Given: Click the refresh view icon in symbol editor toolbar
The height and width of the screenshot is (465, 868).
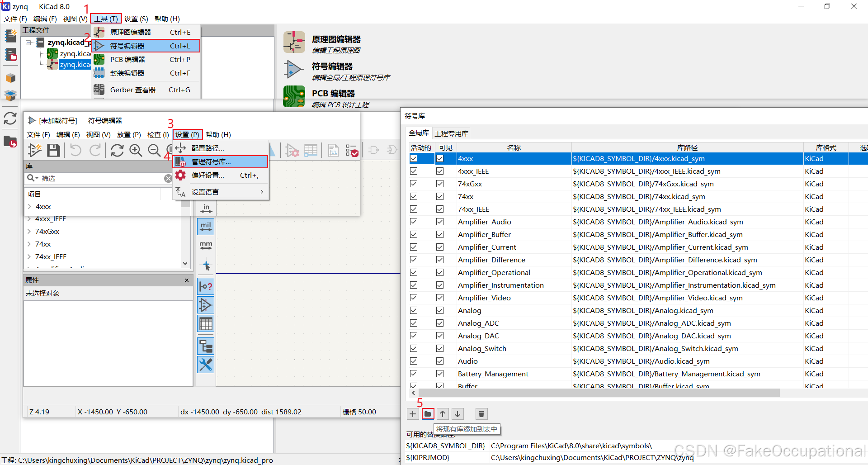Looking at the screenshot, I should pyautogui.click(x=117, y=150).
